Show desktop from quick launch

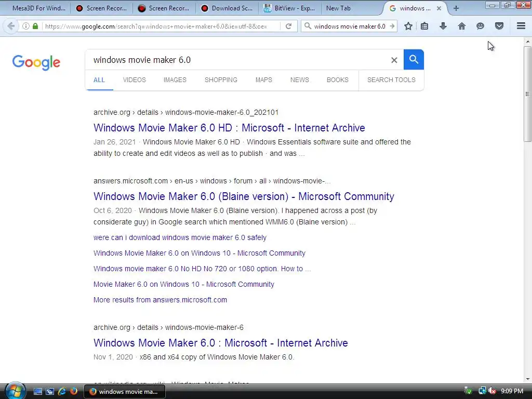point(37,391)
